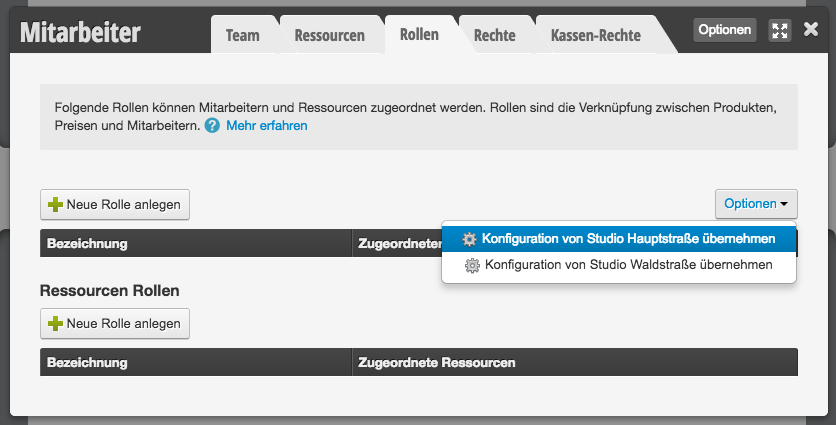Close the Mitarbeiter dialog with X icon
This screenshot has height=425, width=836.
811,29
